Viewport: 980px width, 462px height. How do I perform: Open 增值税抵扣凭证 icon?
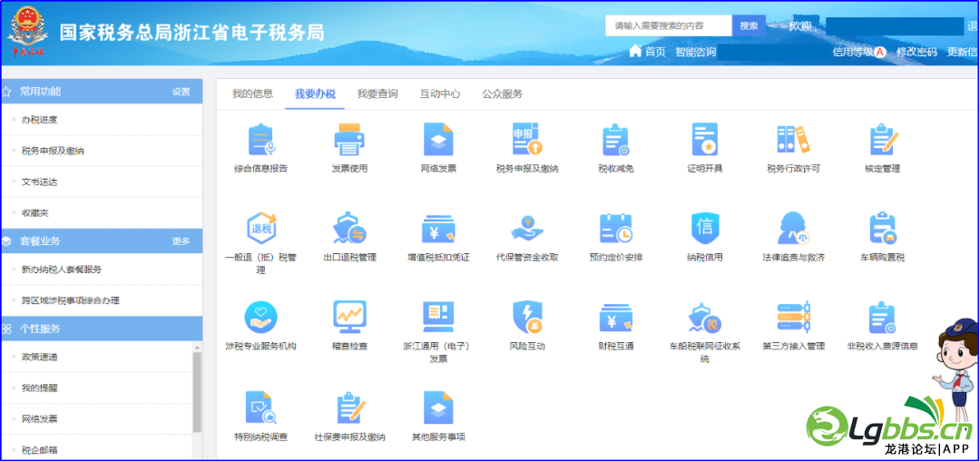(x=438, y=230)
